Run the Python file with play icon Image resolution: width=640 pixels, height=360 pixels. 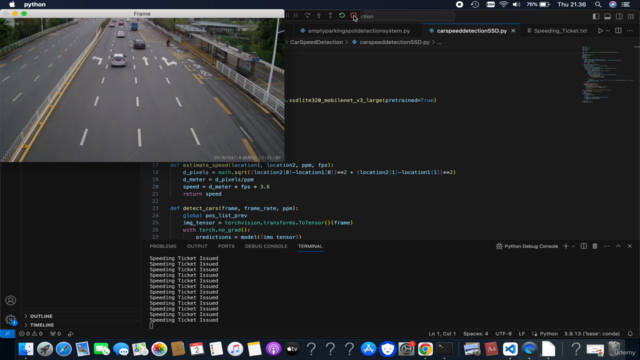click(600, 31)
